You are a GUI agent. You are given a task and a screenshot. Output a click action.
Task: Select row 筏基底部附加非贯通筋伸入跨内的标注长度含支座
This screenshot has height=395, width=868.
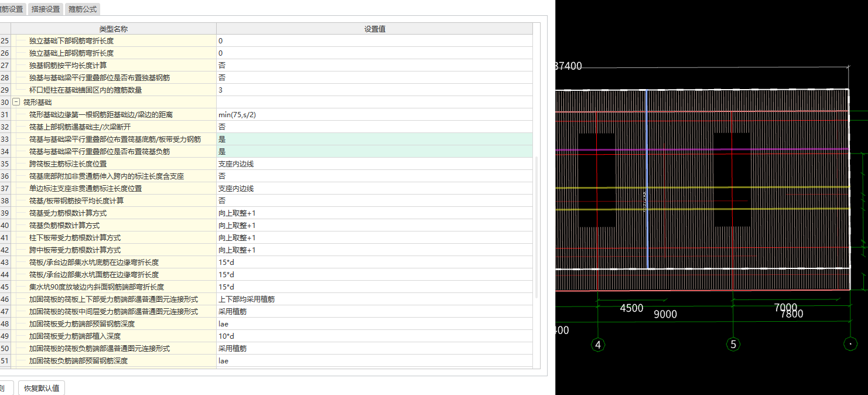coord(114,176)
